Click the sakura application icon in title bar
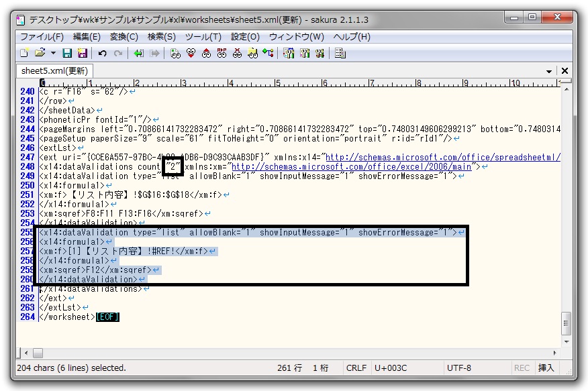588x391 pixels. (21, 19)
